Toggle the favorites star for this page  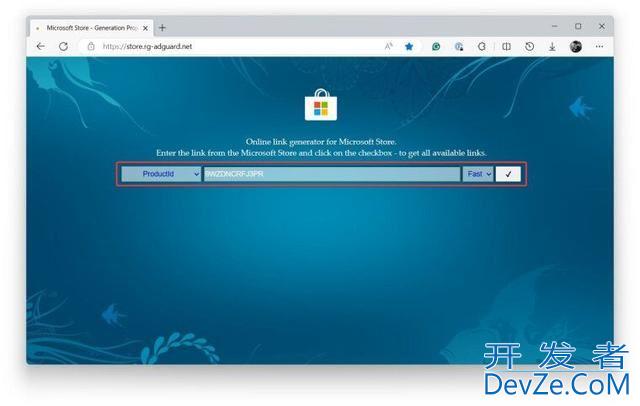(x=409, y=47)
